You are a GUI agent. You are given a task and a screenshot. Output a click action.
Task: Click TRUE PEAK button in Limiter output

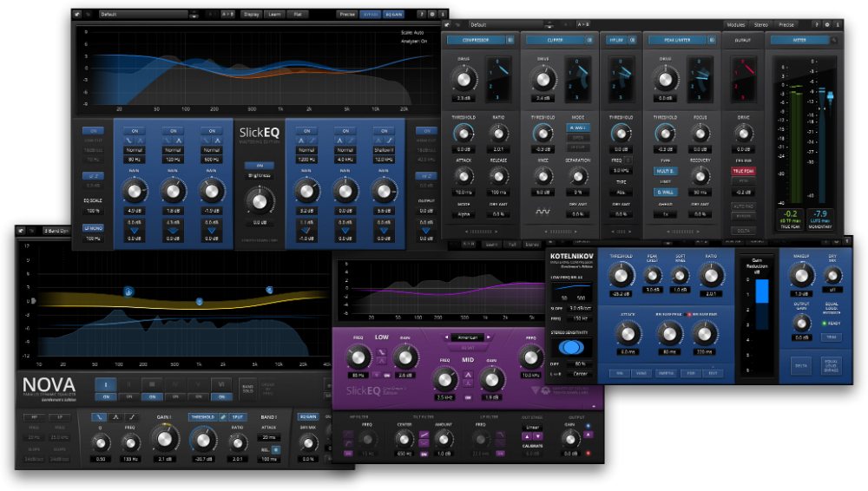point(744,171)
